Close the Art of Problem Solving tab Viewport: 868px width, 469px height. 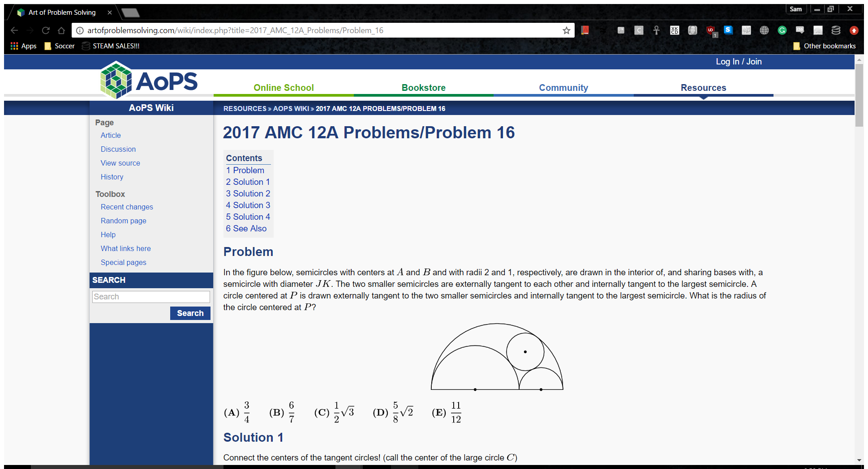click(x=110, y=13)
